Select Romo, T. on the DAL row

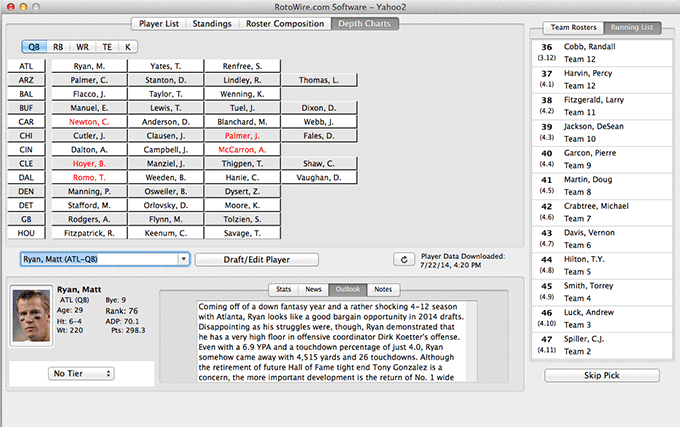coord(89,177)
